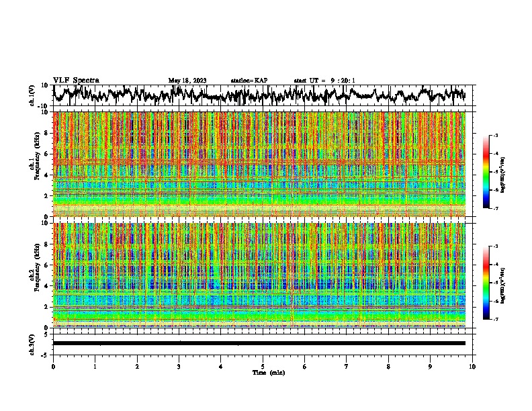The width and height of the screenshot is (532, 411).
Task: Click the ch.1 spectrogram color scale bar
Action: pyautogui.click(x=486, y=172)
